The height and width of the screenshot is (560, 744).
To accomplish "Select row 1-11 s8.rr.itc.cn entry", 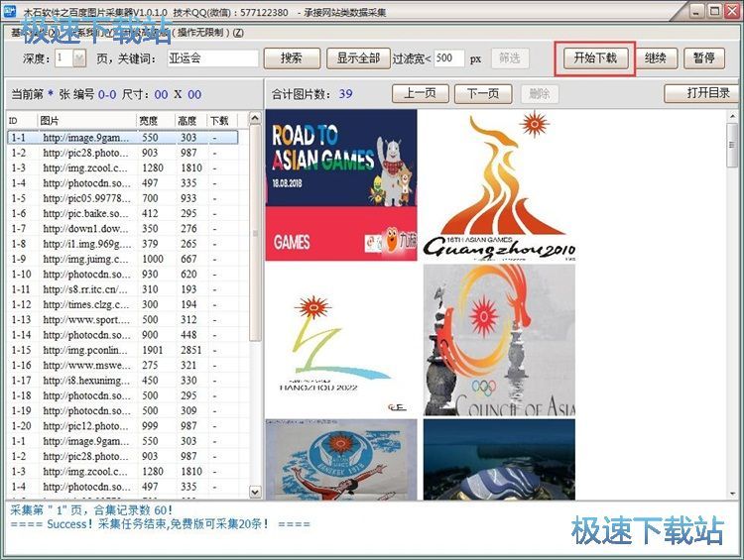I will (x=122, y=289).
